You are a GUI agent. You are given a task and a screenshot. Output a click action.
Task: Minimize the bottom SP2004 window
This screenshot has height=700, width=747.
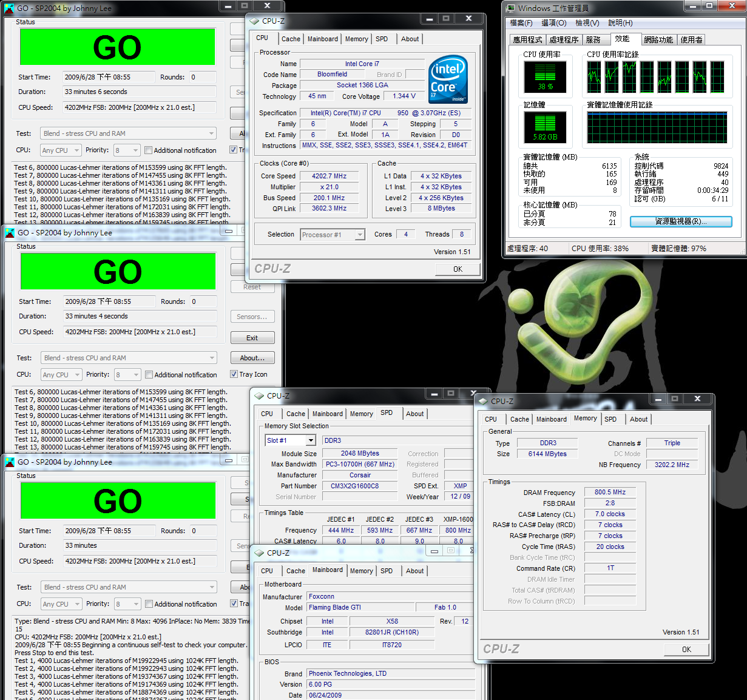pyautogui.click(x=229, y=460)
